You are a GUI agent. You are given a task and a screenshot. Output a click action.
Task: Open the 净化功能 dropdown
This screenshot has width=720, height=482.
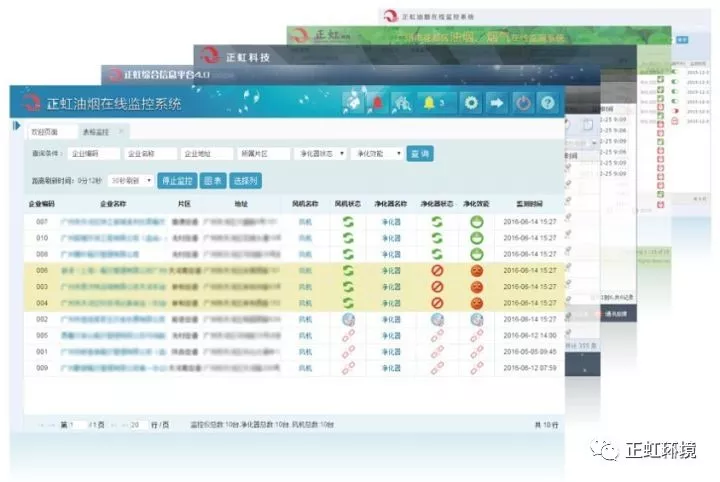377,154
